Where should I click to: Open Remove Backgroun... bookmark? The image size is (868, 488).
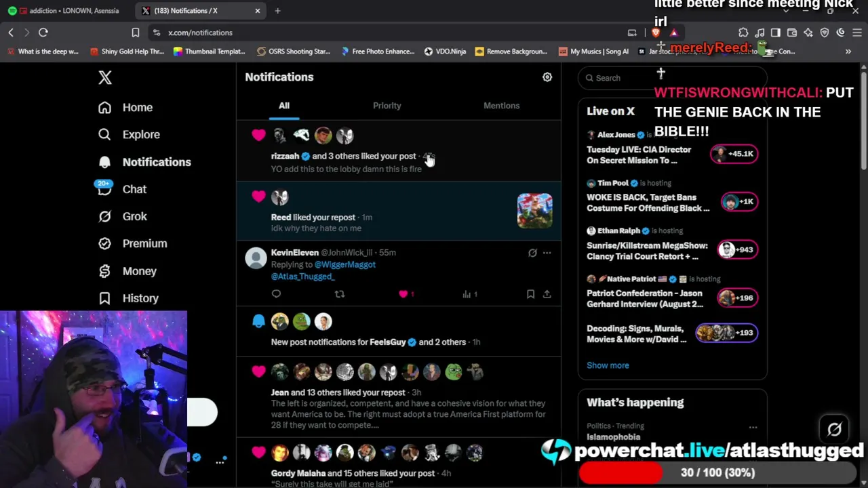coord(511,52)
